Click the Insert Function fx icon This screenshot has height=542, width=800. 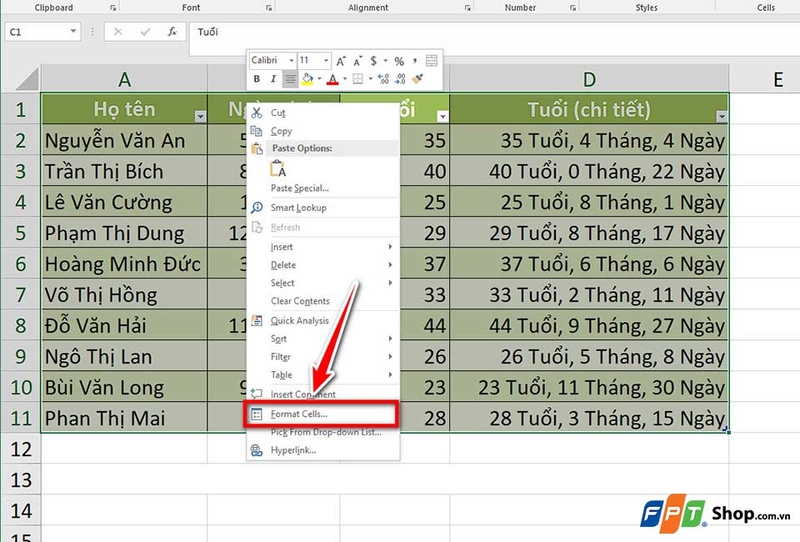pyautogui.click(x=172, y=32)
